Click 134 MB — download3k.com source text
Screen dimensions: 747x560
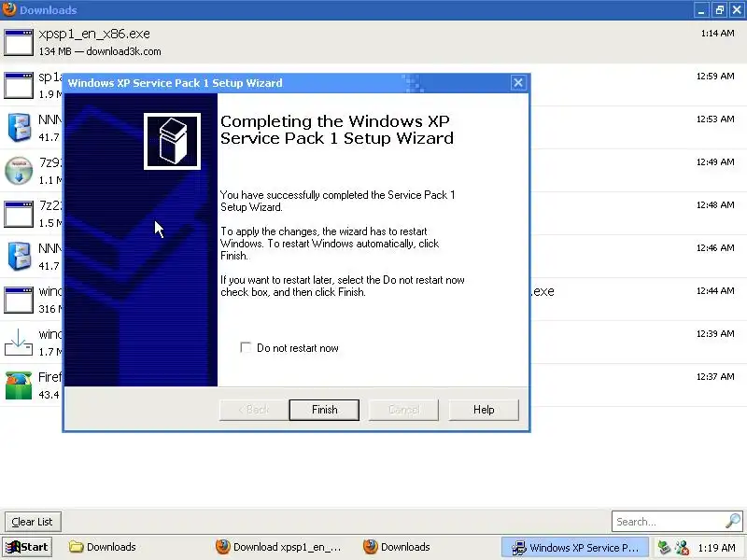coord(100,51)
